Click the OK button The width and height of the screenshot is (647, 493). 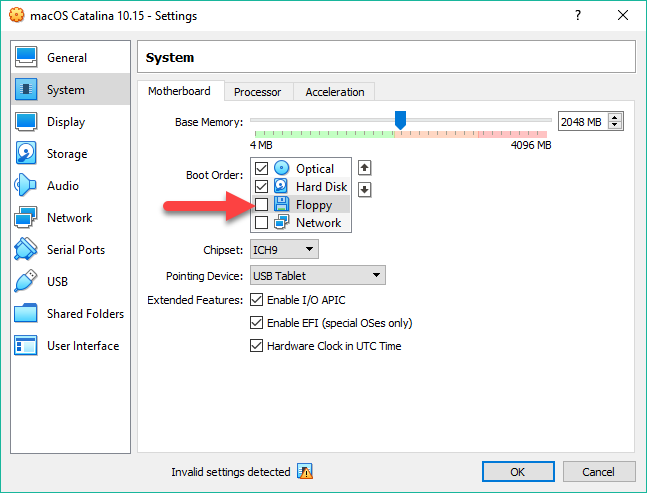coord(517,472)
